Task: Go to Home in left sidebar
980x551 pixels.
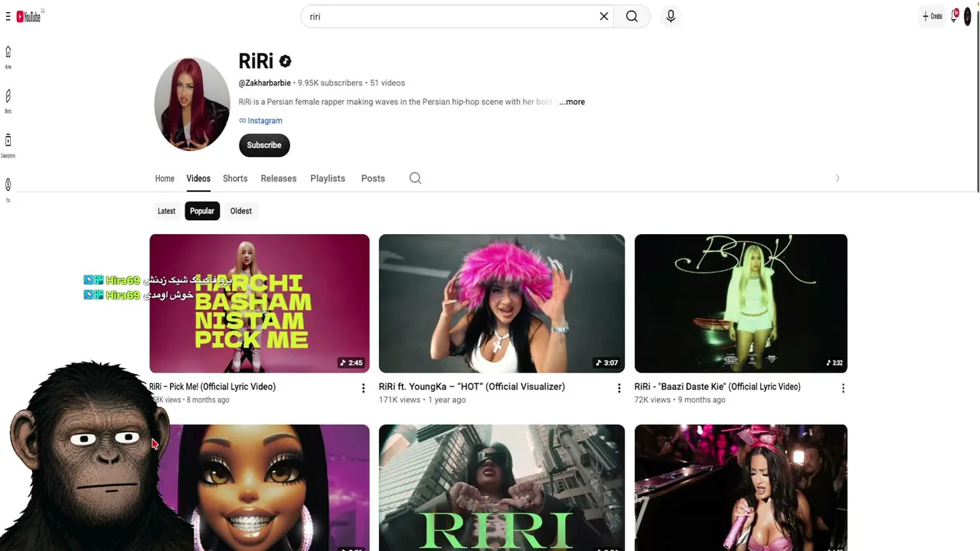Action: point(8,57)
